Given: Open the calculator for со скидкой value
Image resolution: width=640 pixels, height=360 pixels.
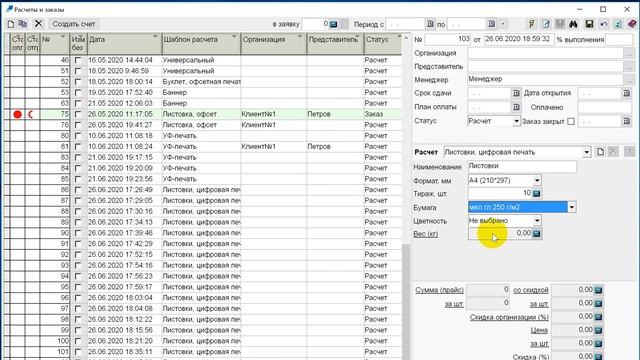Looking at the screenshot, I should (x=598, y=290).
